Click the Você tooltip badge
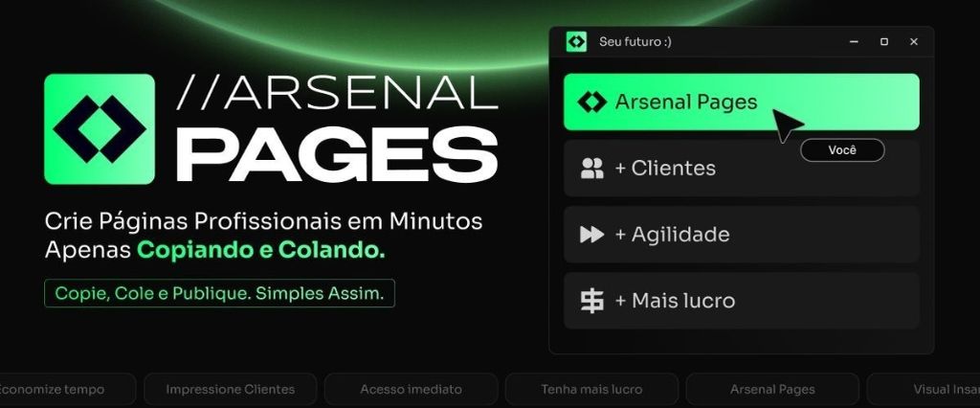The image size is (980, 408). [842, 150]
